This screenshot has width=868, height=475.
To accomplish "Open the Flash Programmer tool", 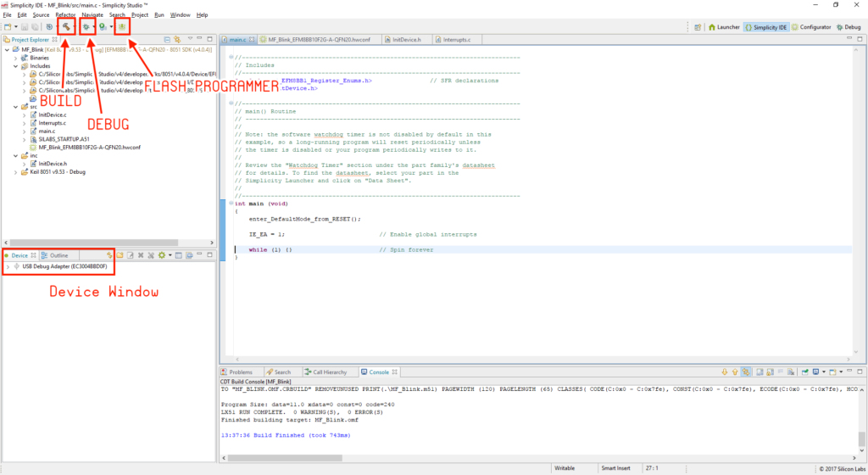I will [x=122, y=27].
